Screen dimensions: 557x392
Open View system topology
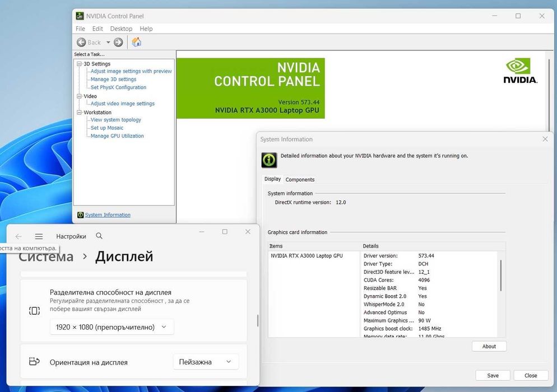coord(116,120)
